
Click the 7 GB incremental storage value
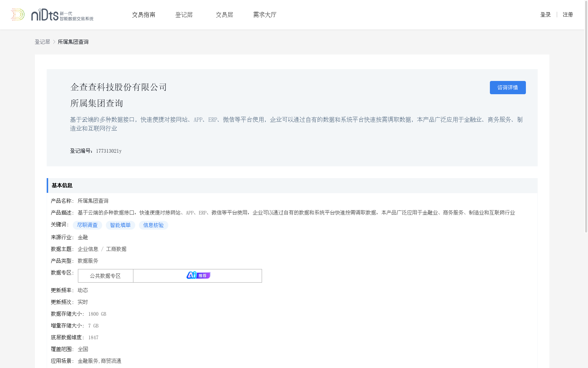[x=93, y=326]
